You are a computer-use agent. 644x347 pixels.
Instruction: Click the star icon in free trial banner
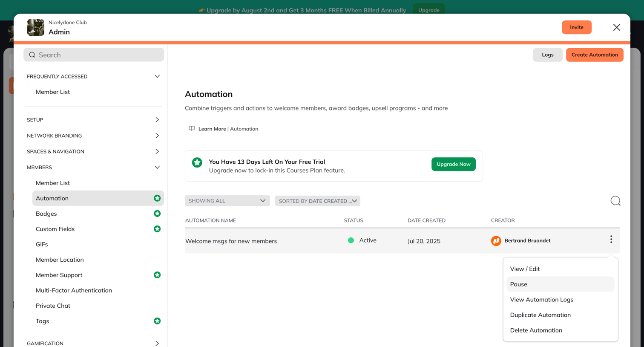[197, 162]
